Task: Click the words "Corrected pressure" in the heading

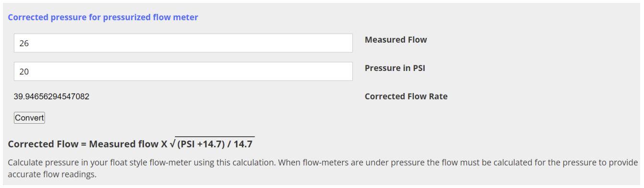Action: tap(50, 17)
